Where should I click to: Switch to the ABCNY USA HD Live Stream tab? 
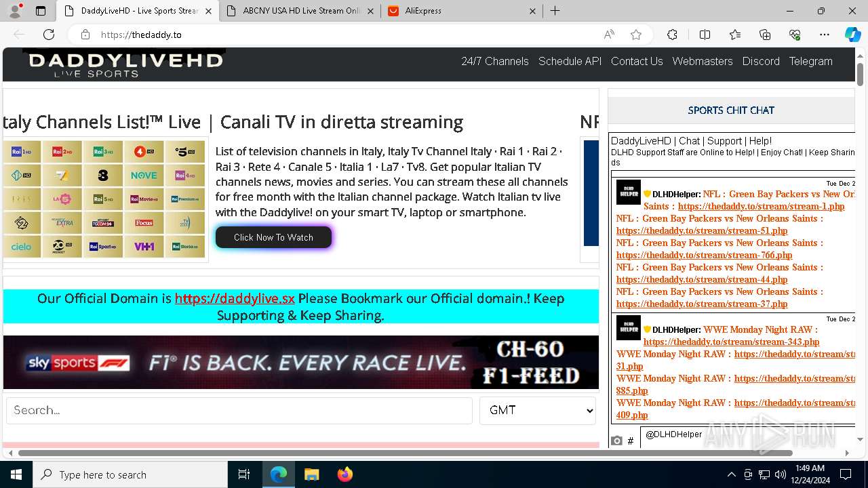coord(302,11)
